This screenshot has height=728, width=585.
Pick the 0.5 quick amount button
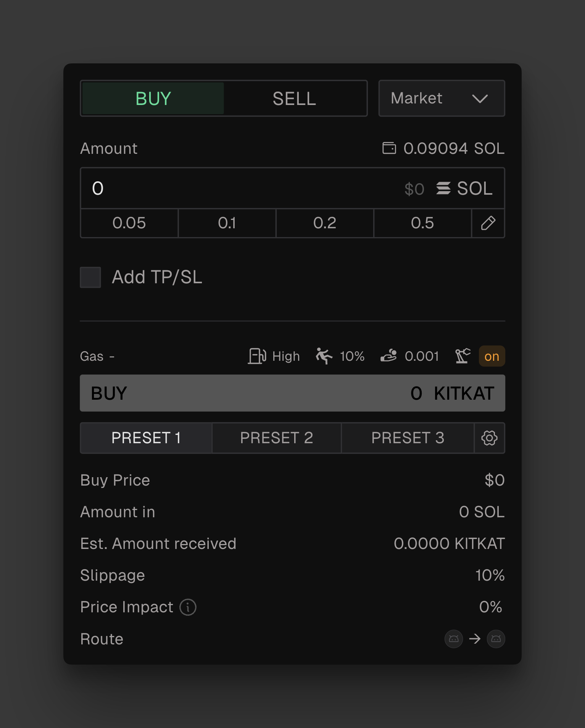tap(422, 223)
